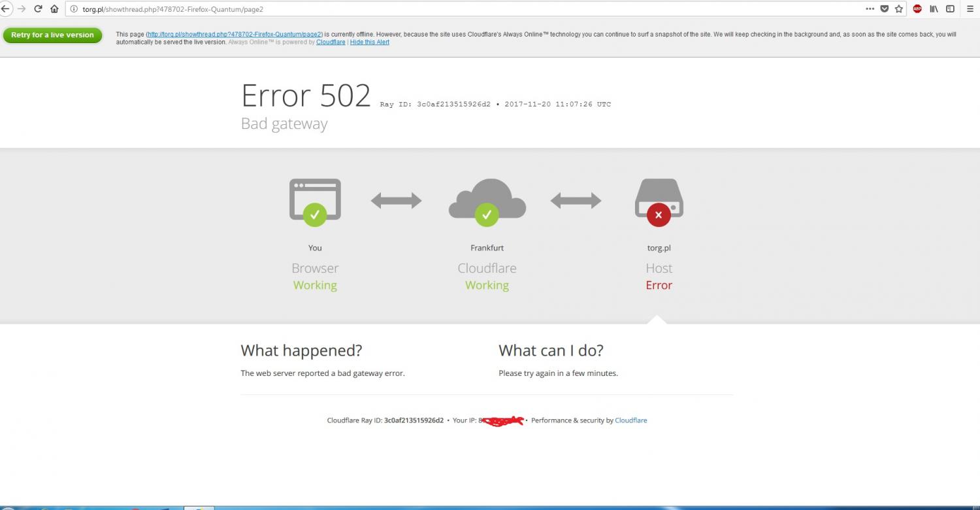Save page to Pocket
Image resolution: width=980 pixels, height=510 pixels.
(x=885, y=9)
